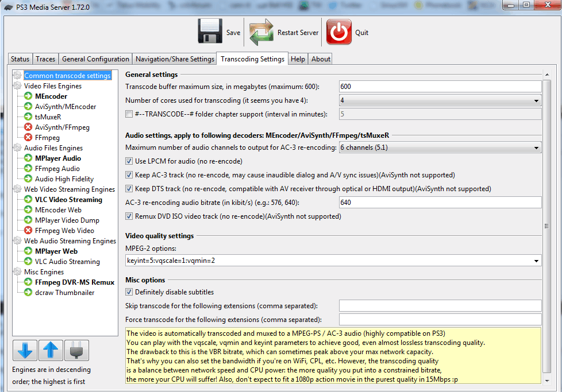Click AC-3 re-encoding audio bitrate field
This screenshot has height=392, width=562.
(x=440, y=203)
